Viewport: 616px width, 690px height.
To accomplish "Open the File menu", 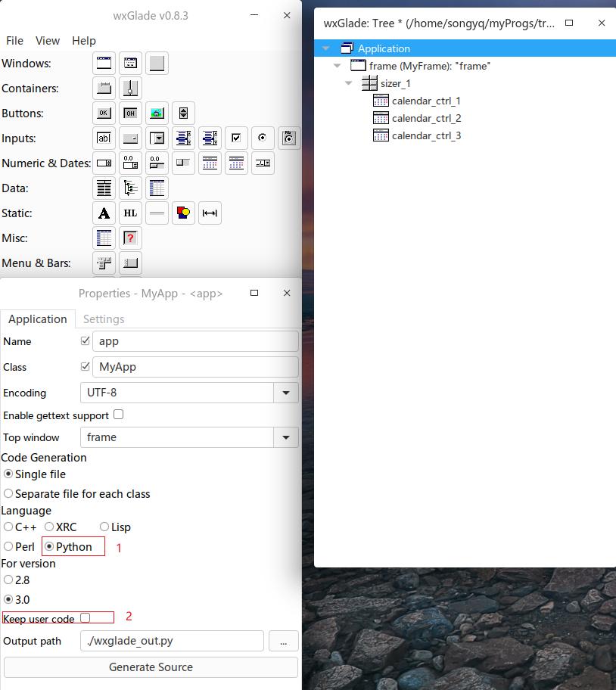I will (x=14, y=41).
